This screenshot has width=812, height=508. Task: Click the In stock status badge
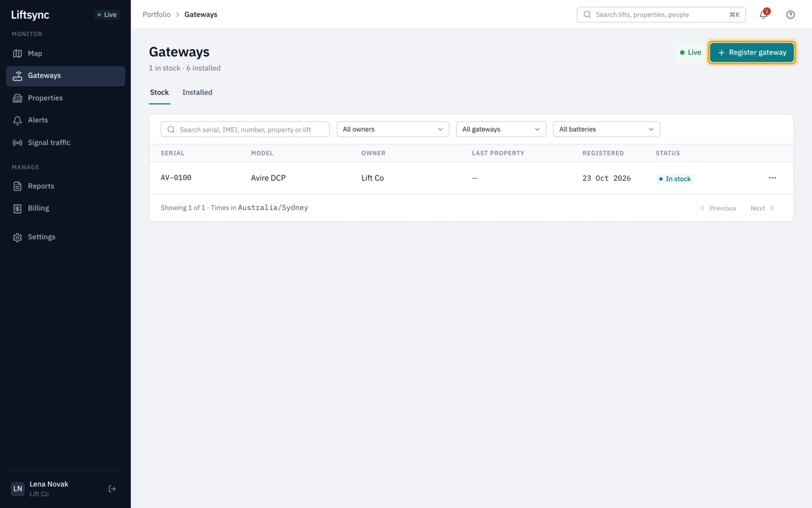point(675,179)
